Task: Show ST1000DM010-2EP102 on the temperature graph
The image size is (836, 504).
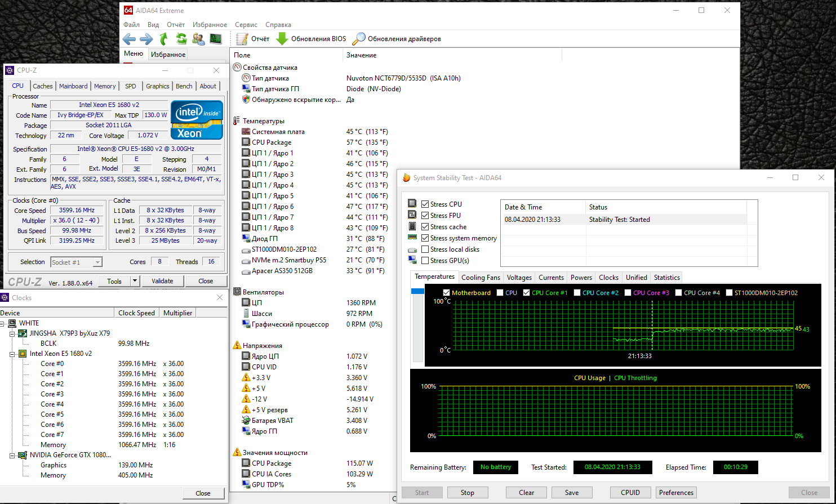Action: pyautogui.click(x=730, y=293)
